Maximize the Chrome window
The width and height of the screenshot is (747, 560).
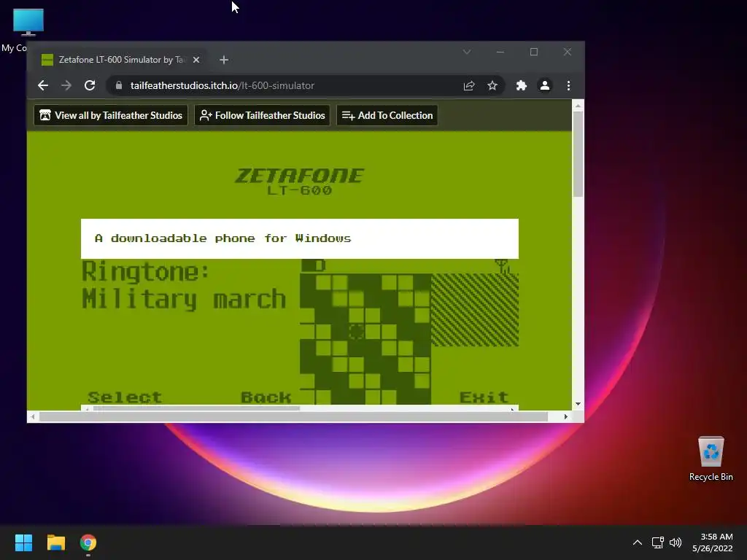coord(534,52)
